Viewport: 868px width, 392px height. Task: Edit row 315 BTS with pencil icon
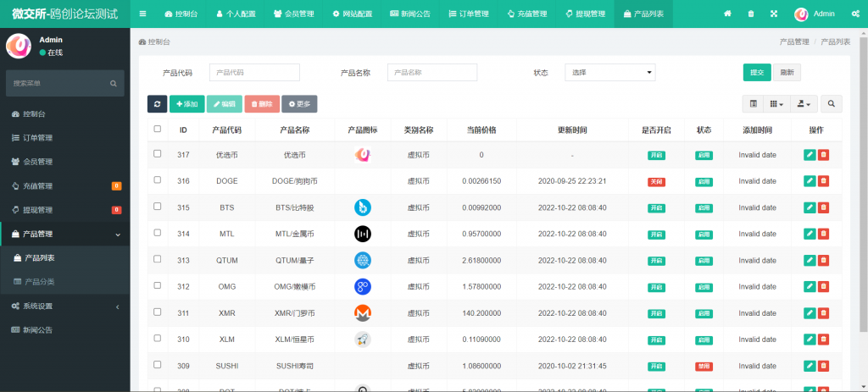click(x=810, y=207)
